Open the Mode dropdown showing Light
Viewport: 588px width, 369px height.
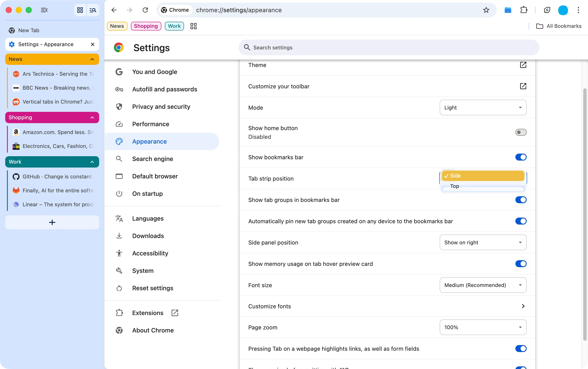coord(483,107)
